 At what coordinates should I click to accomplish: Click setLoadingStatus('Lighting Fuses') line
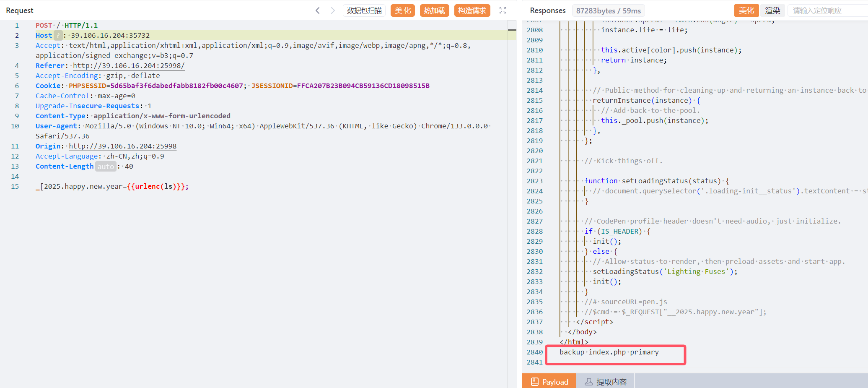(665, 271)
